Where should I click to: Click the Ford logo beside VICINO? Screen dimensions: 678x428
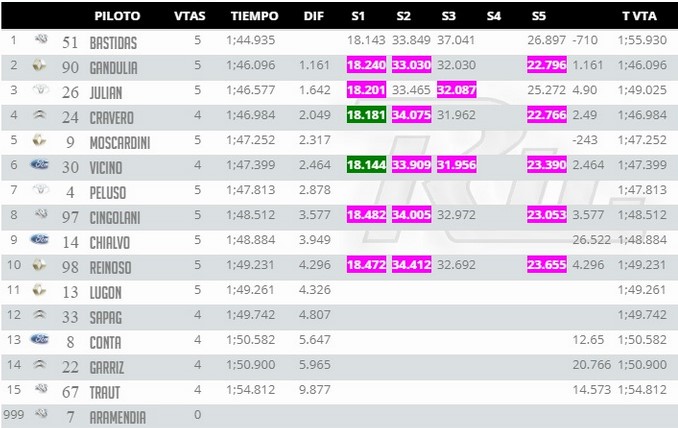(39, 165)
